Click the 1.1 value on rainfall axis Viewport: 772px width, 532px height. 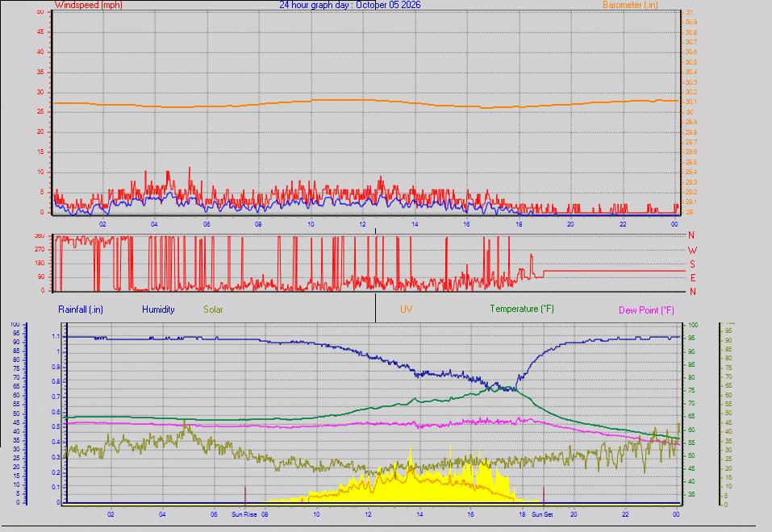(x=56, y=337)
